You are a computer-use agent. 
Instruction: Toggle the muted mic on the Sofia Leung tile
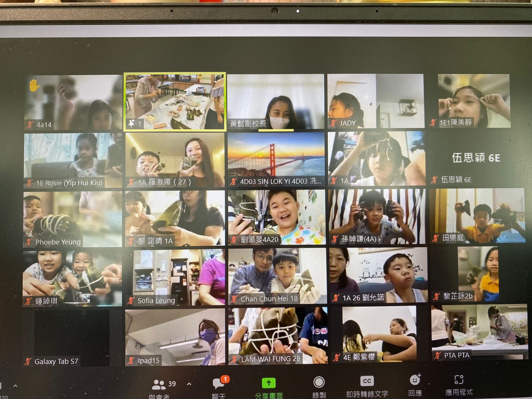click(131, 301)
